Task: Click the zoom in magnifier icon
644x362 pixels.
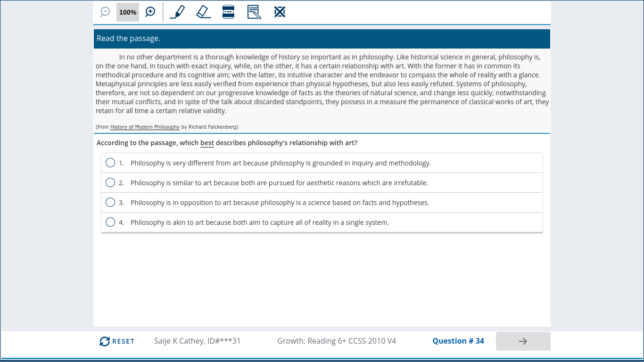Action: tap(150, 12)
